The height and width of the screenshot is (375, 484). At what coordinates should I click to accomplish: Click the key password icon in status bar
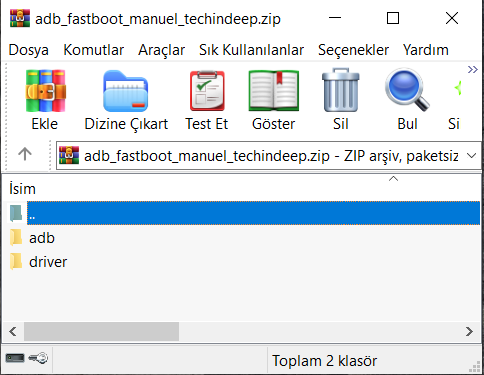pos(38,358)
